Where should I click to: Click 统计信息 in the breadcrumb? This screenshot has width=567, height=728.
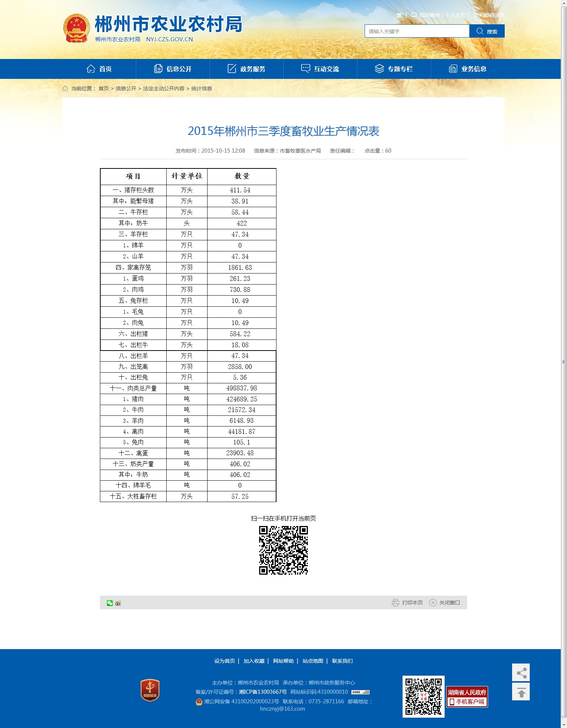pos(202,88)
